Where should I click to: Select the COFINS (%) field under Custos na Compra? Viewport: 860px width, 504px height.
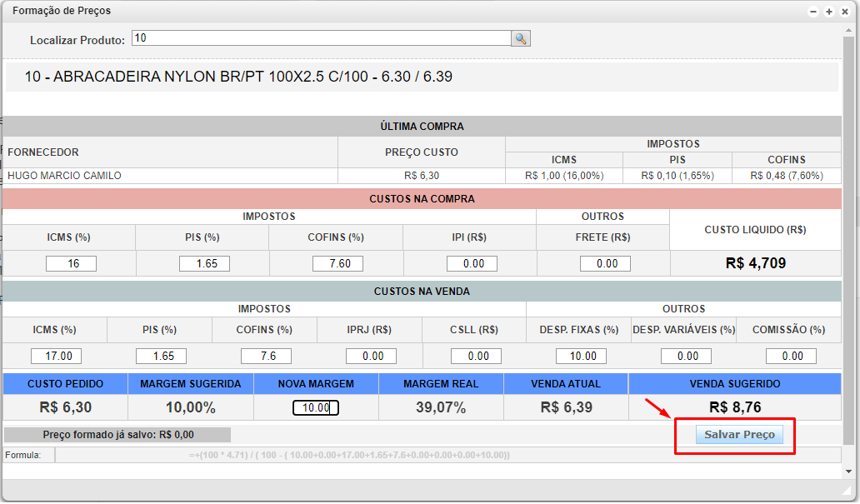tap(337, 263)
